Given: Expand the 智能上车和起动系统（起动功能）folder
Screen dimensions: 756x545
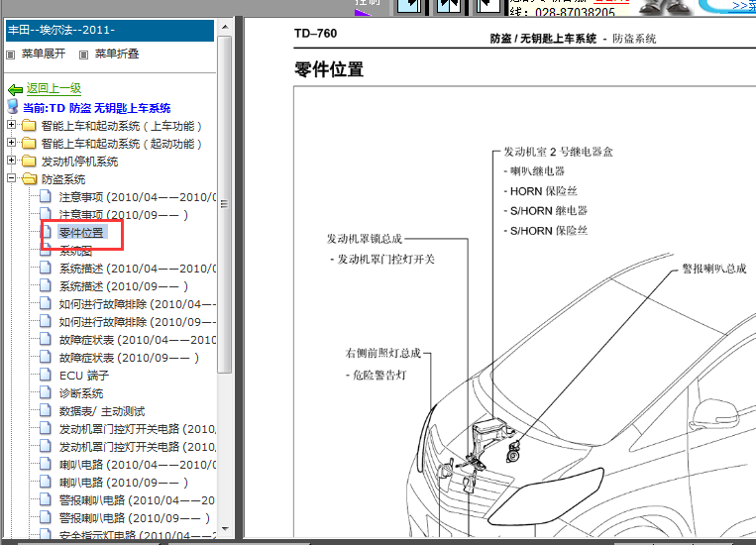Looking at the screenshot, I should [11, 143].
